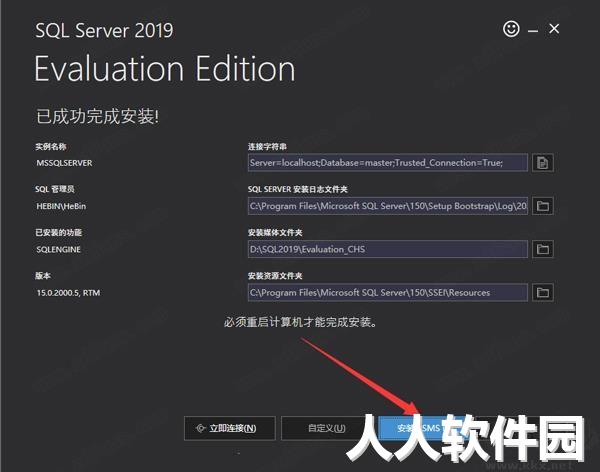
Task: Select the MSSQLSERVER instance name text
Action: click(64, 163)
